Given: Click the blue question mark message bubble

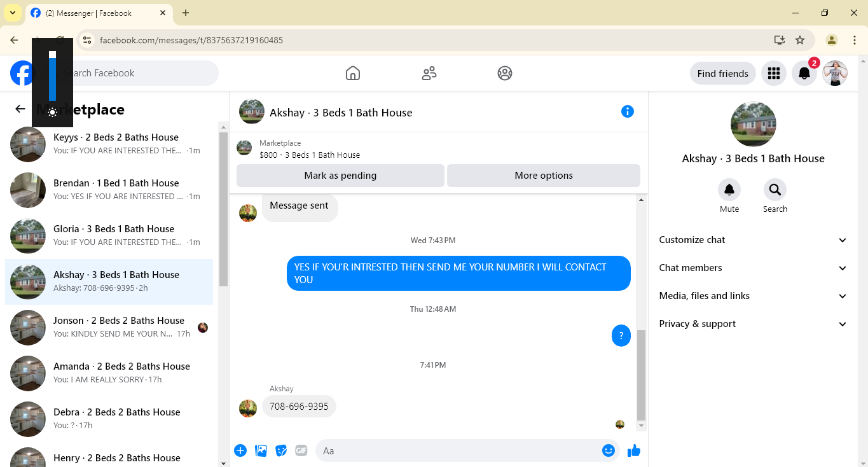Looking at the screenshot, I should (x=621, y=336).
